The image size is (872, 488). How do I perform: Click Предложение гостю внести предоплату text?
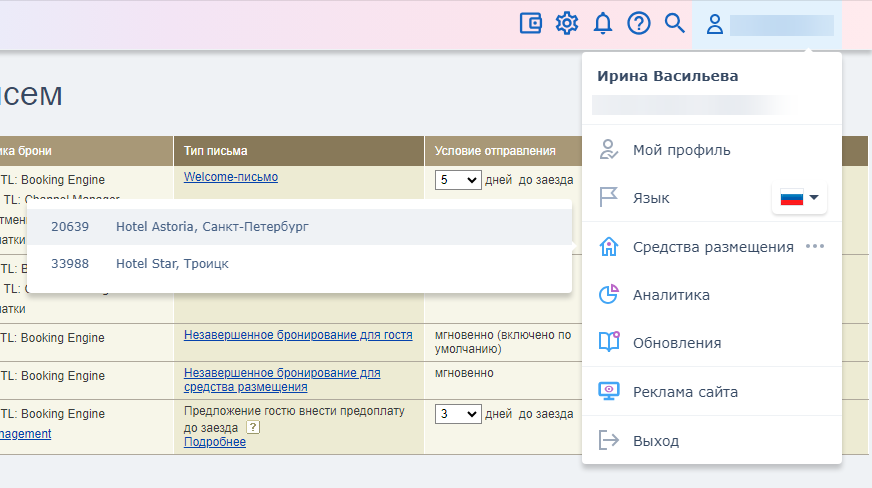[294, 411]
